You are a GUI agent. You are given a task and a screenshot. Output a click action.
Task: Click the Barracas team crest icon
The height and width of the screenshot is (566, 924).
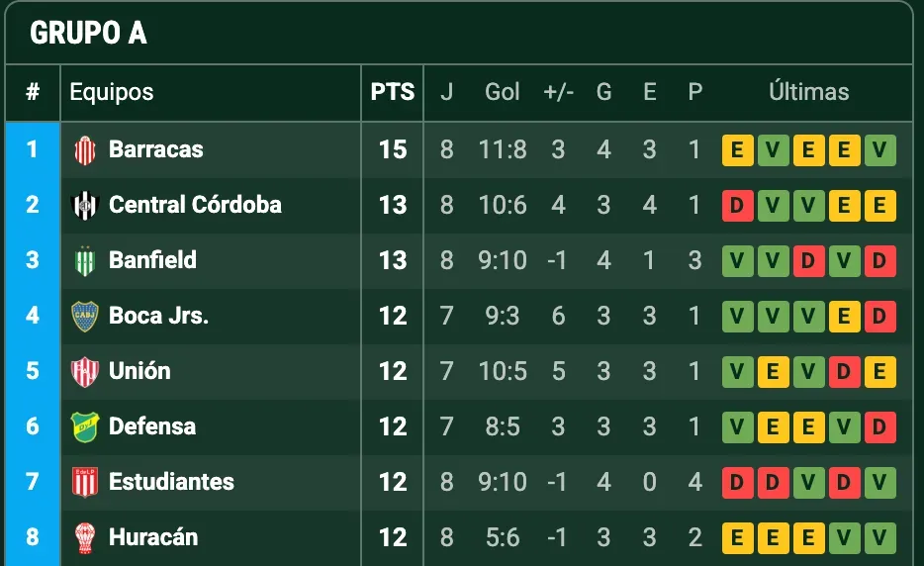pyautogui.click(x=85, y=150)
